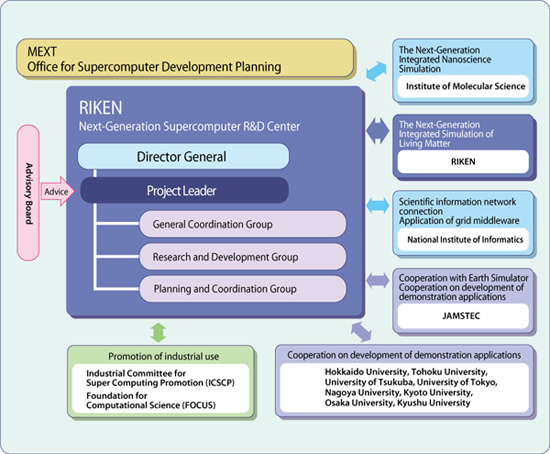Click the MEXT Office for Supercomputer Development box
The height and width of the screenshot is (454, 550).
[x=185, y=58]
